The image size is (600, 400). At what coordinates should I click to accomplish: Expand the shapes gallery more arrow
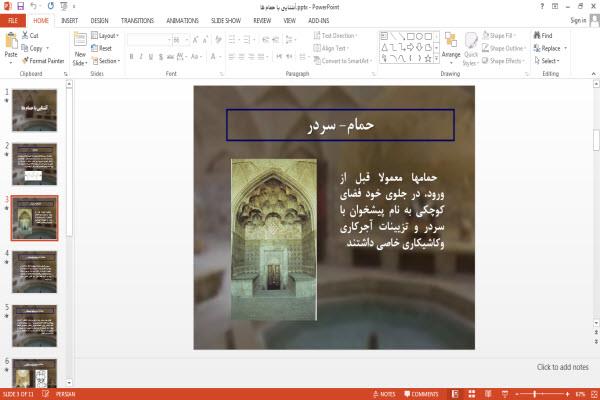tap(436, 59)
